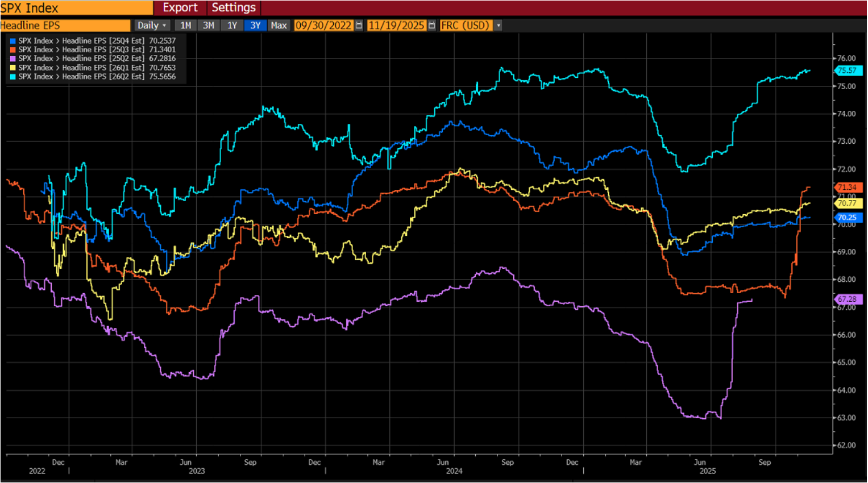Open the end date calendar picker
This screenshot has height=483, width=868.
432,26
